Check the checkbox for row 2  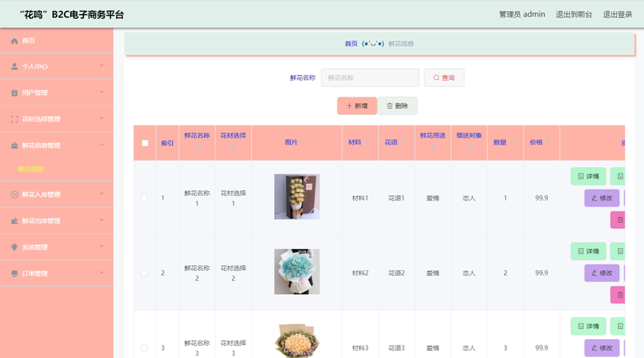pos(144,273)
